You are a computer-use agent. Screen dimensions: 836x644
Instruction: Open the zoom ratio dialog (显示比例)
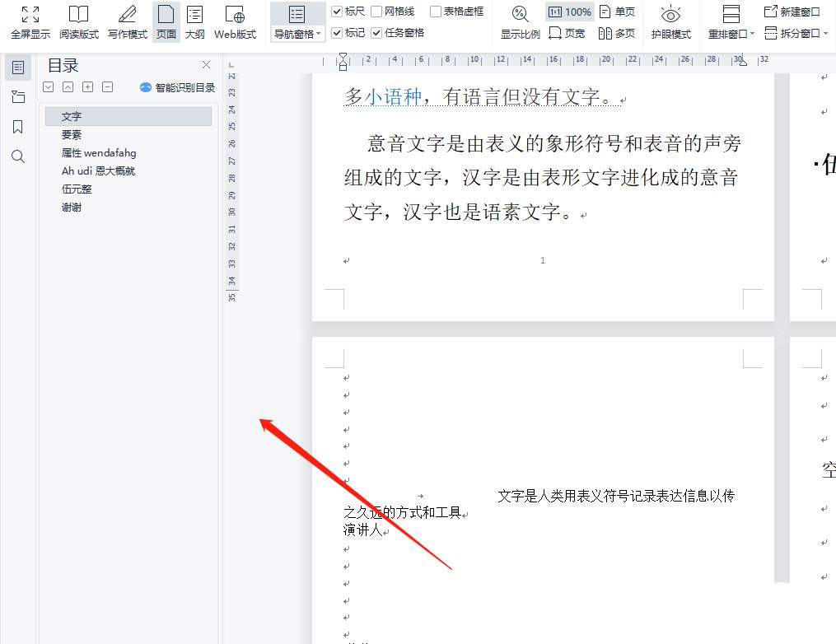point(520,22)
